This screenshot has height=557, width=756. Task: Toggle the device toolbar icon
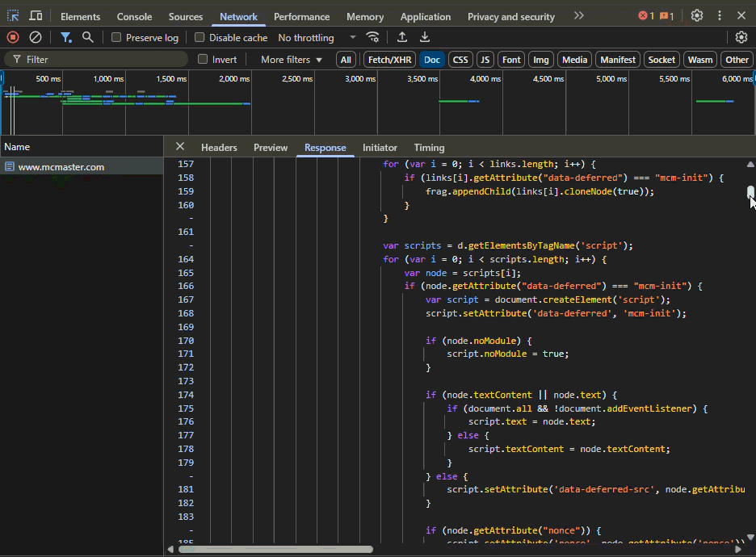pos(36,16)
